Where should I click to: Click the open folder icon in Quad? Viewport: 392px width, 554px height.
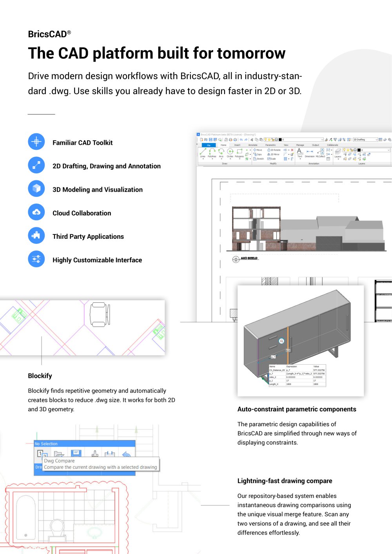point(59,454)
